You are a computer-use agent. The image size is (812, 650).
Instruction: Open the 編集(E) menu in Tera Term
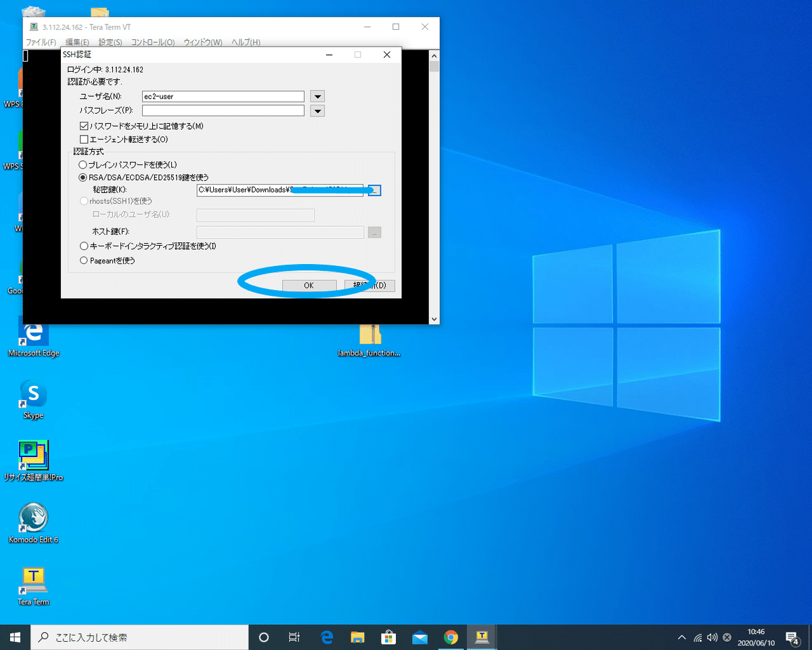tap(76, 43)
